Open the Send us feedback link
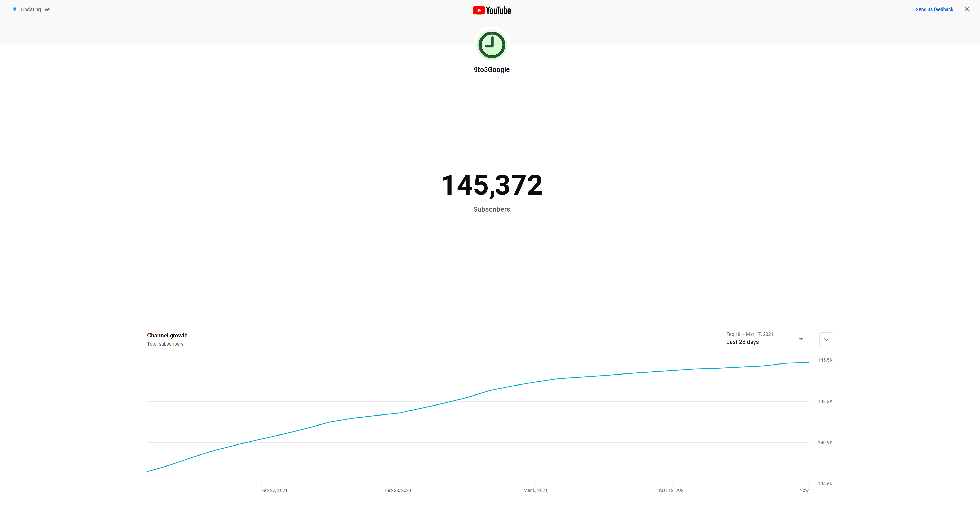The width and height of the screenshot is (980, 506). pyautogui.click(x=934, y=9)
